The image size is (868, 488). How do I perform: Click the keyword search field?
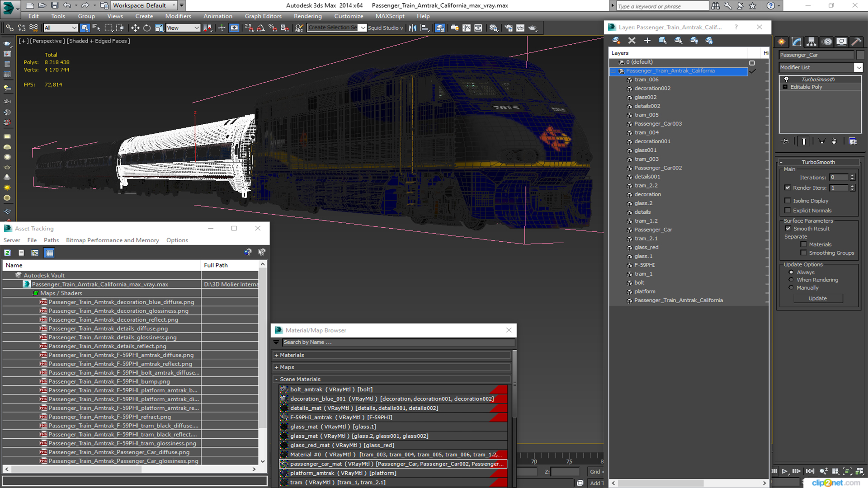coord(662,6)
